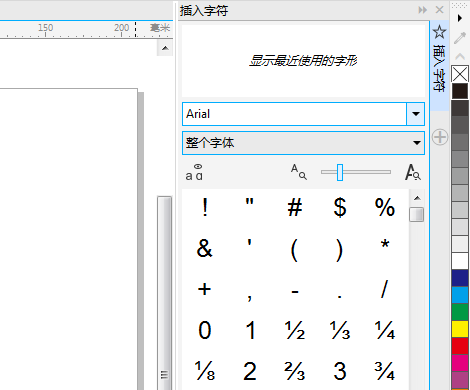Choose the one-half fraction glyph
Viewport: 470px width, 390px height.
pyautogui.click(x=295, y=330)
